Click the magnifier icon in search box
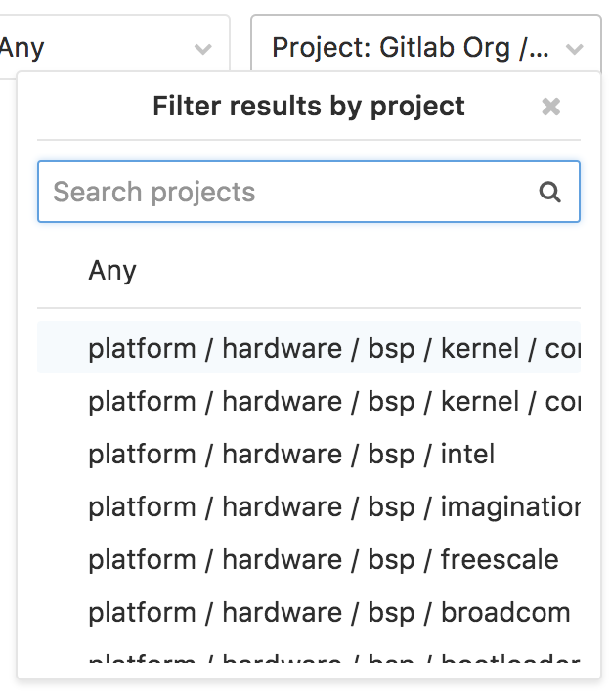Viewport: 610px width, 700px height. (x=549, y=192)
